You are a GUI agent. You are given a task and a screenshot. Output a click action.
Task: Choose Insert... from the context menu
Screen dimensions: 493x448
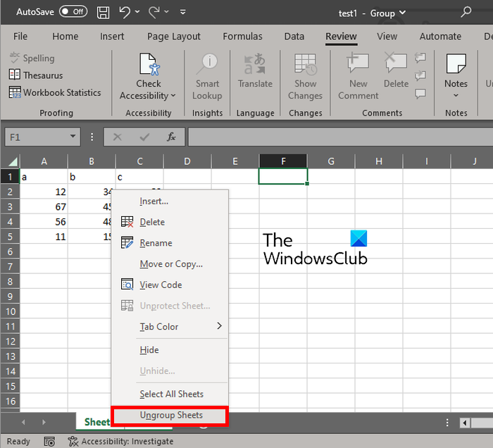(x=170, y=201)
